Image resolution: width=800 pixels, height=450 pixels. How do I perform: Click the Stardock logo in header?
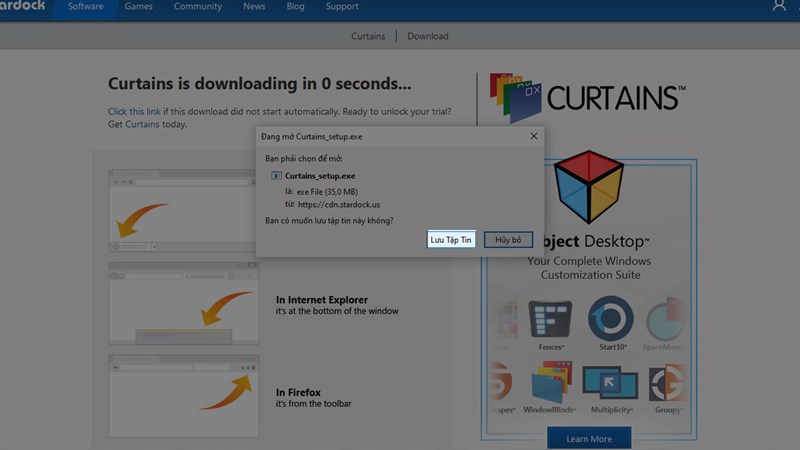22,6
